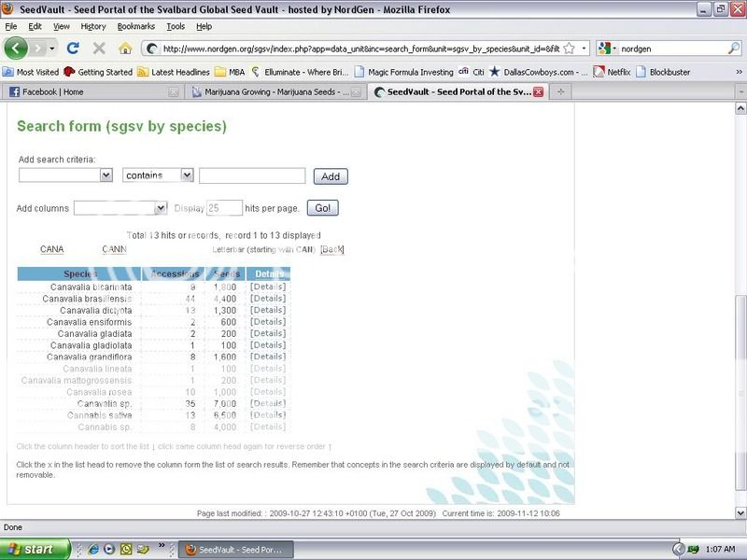Viewport: 747px width, 560px height.
Task: Open the Blockbuster bookmark
Action: [x=663, y=72]
